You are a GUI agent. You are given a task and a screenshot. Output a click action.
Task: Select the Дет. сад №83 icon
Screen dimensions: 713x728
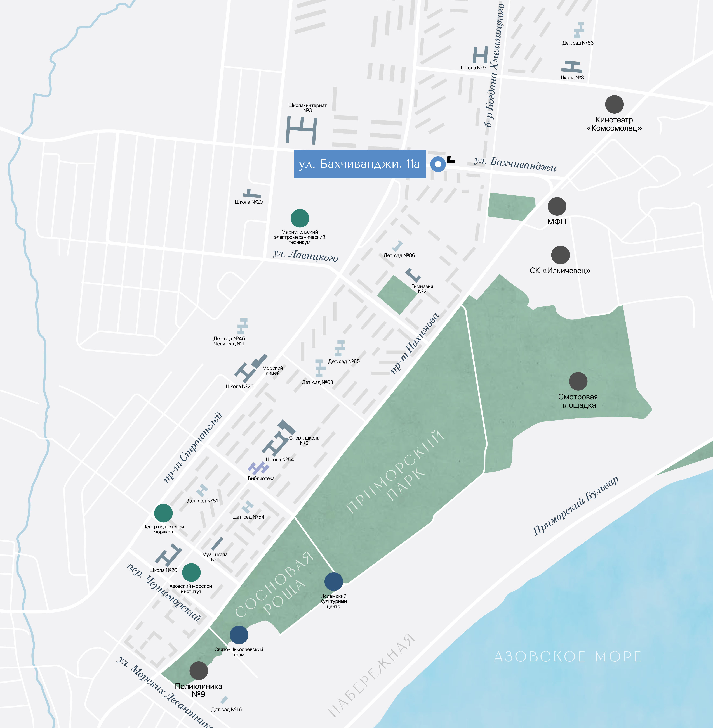tap(579, 30)
